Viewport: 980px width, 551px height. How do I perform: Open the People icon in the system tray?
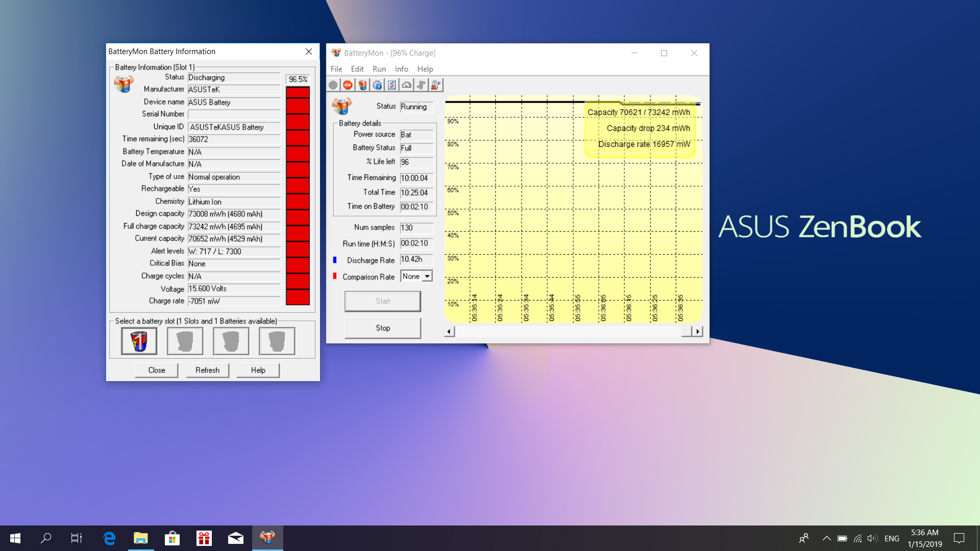[x=804, y=538]
